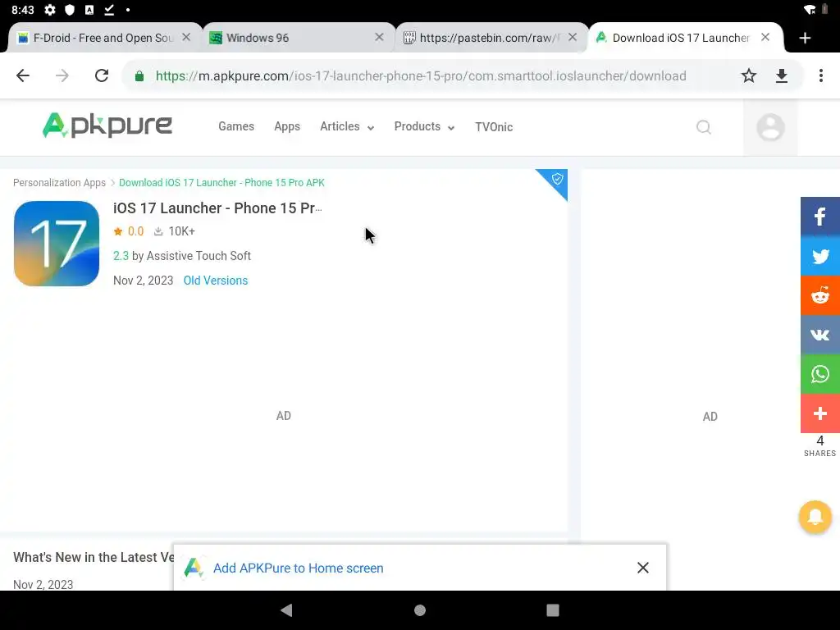Click the verified shield badge
The height and width of the screenshot is (630, 840).
click(556, 180)
